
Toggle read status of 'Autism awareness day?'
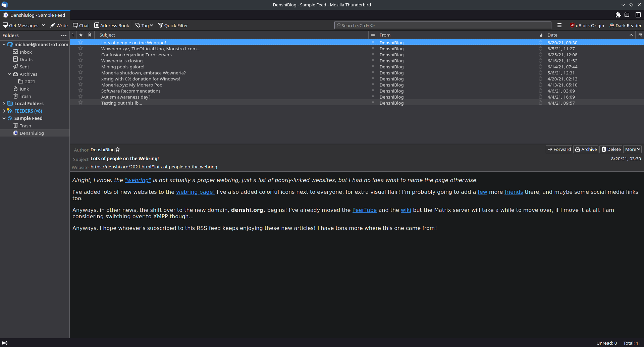point(373,97)
